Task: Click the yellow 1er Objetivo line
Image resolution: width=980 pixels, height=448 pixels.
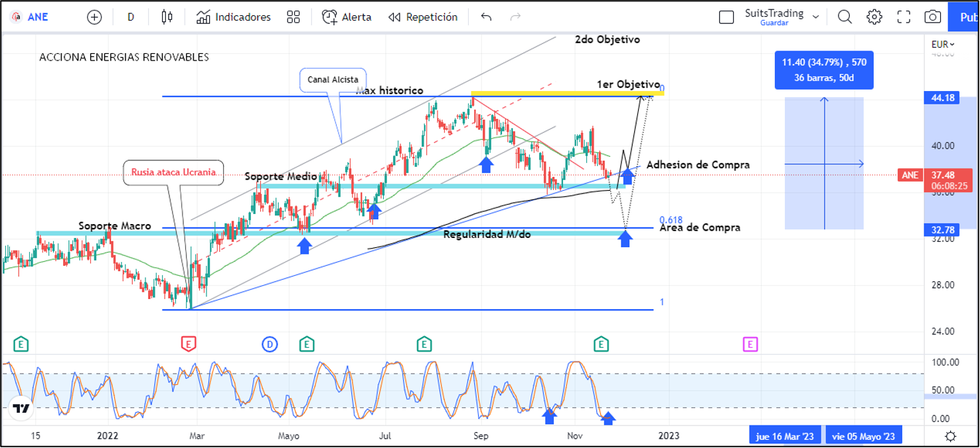Action: point(564,93)
